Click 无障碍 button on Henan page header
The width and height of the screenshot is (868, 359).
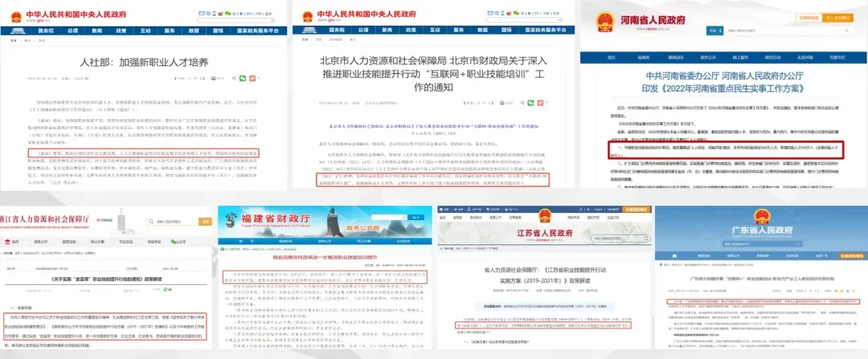[808, 18]
